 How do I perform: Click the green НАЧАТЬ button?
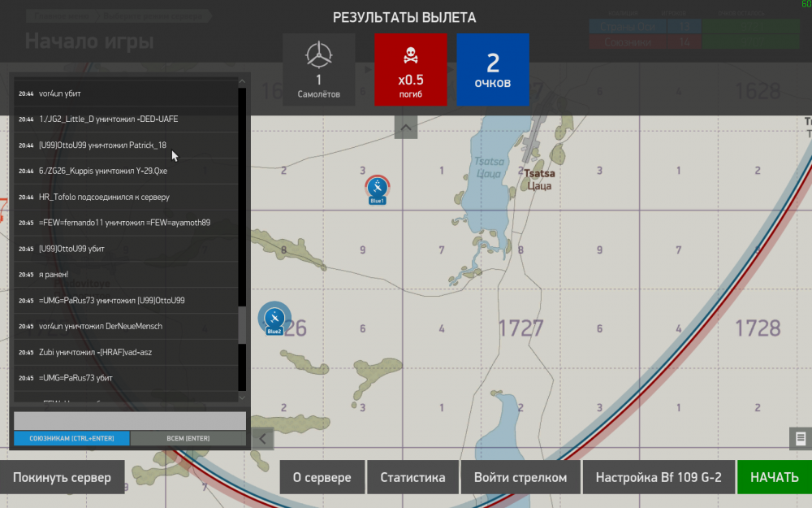tap(775, 477)
